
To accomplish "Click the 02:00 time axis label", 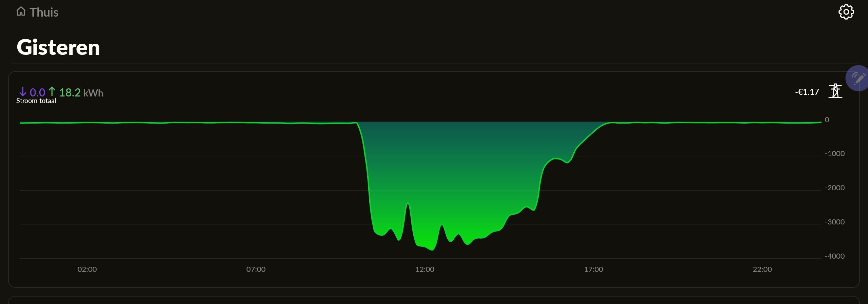I will coord(87,269).
